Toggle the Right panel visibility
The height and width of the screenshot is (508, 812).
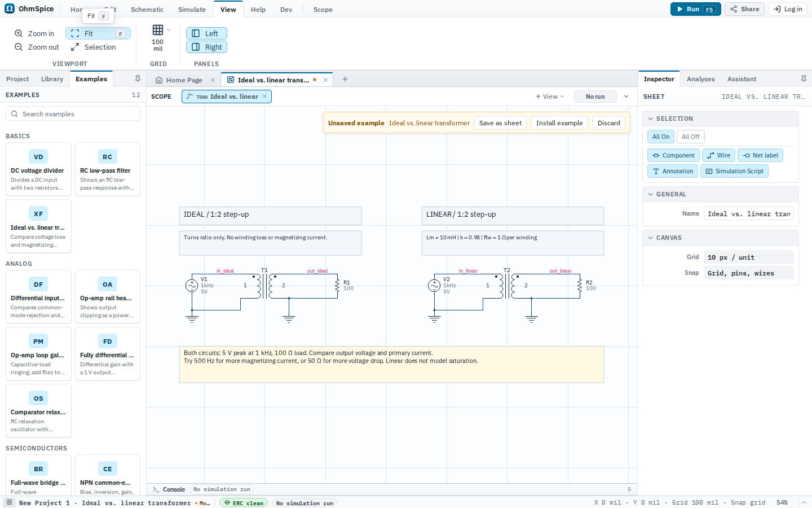click(206, 47)
